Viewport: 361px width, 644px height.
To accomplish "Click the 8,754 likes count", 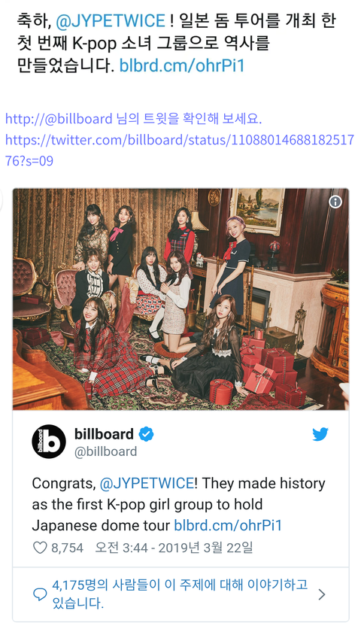I will pyautogui.click(x=67, y=548).
